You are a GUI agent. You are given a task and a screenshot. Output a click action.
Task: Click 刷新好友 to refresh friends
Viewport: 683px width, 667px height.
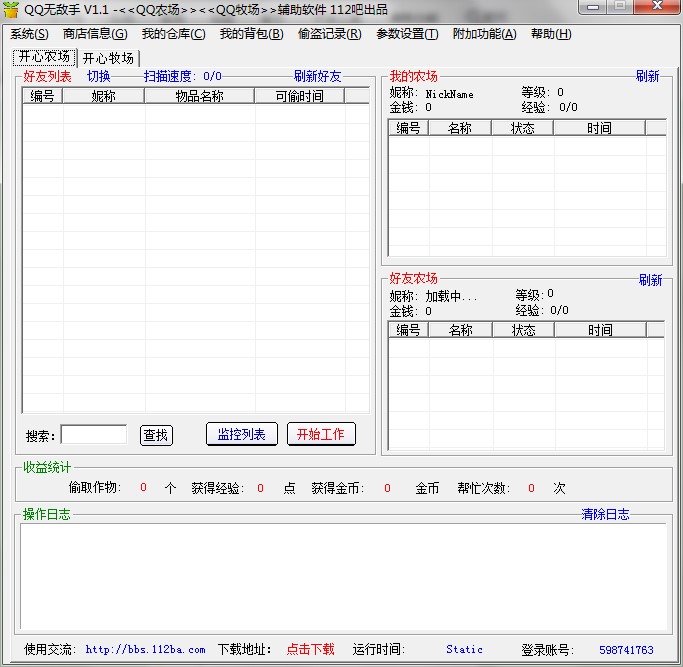pos(317,76)
